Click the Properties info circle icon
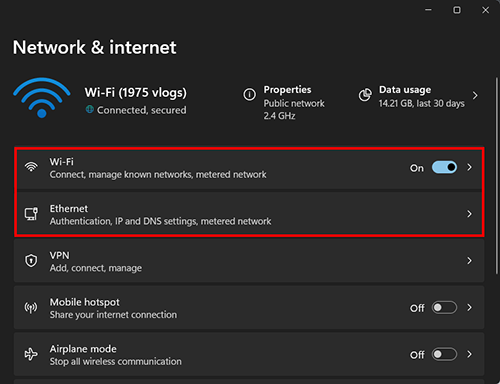This screenshot has height=384, width=500. tap(249, 94)
